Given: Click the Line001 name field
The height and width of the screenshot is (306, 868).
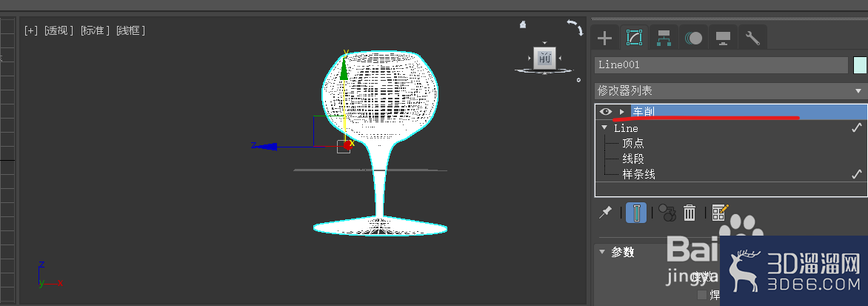Looking at the screenshot, I should coord(721,64).
